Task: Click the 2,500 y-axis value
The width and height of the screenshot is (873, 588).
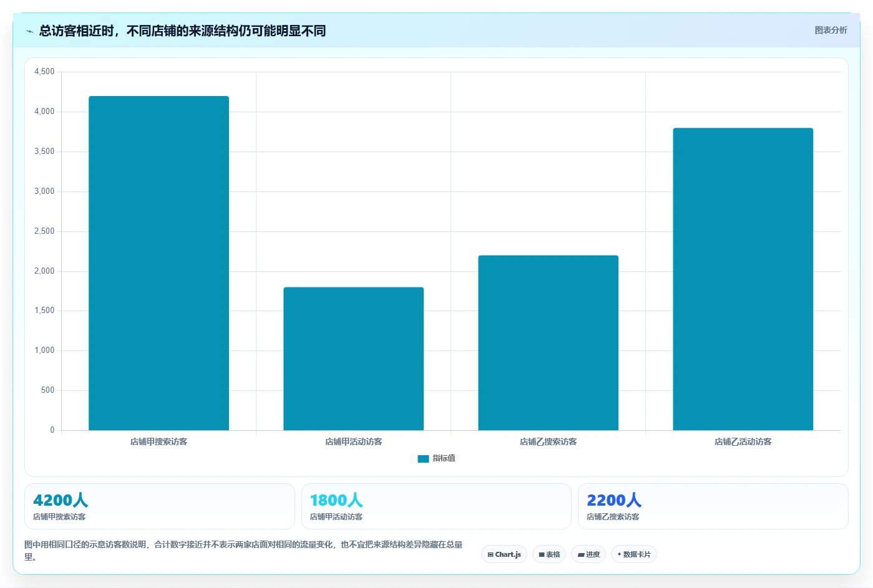Action: 44,231
